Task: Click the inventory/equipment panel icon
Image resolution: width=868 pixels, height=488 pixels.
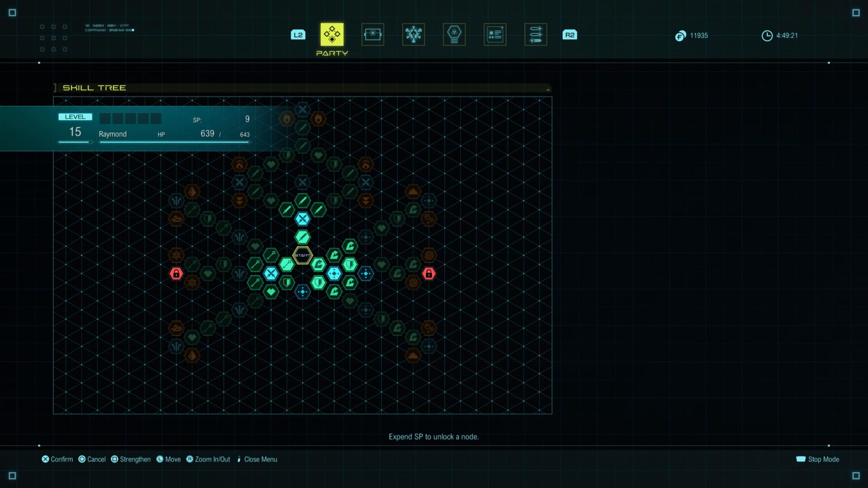Action: pyautogui.click(x=373, y=34)
